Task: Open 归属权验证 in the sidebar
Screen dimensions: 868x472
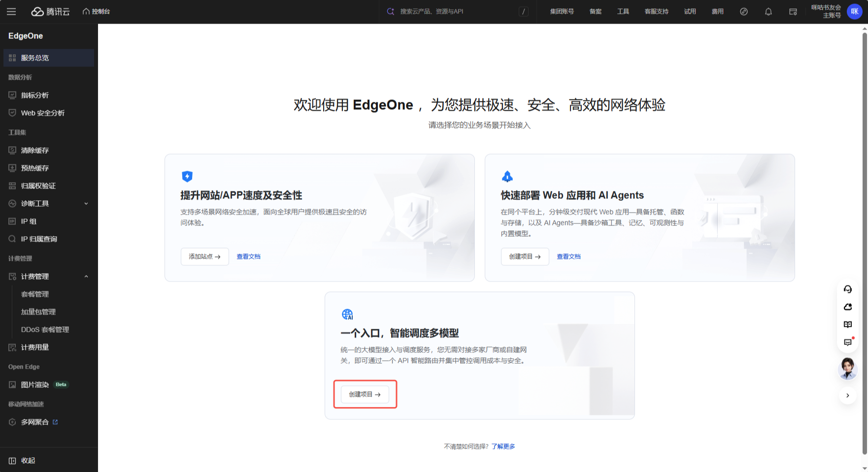Action: click(48, 186)
